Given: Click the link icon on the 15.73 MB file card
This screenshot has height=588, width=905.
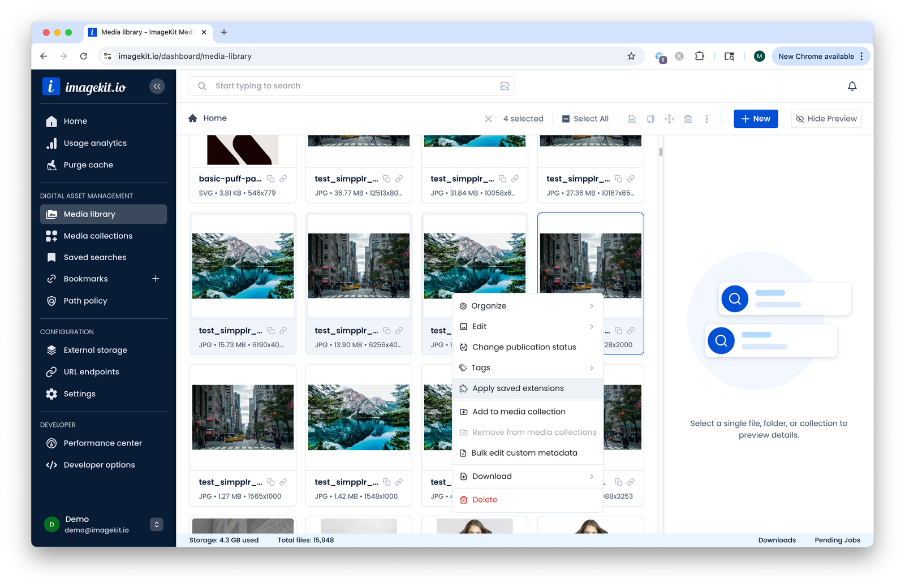Looking at the screenshot, I should [x=283, y=330].
